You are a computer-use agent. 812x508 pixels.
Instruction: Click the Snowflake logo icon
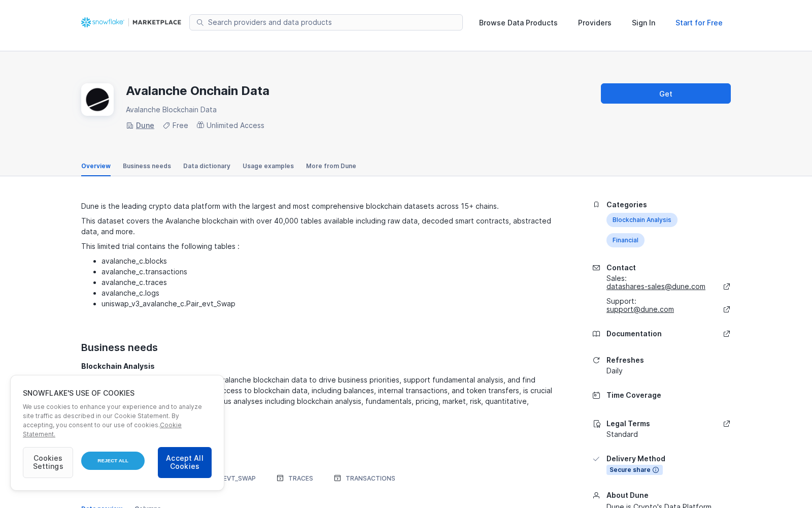pyautogui.click(x=86, y=22)
